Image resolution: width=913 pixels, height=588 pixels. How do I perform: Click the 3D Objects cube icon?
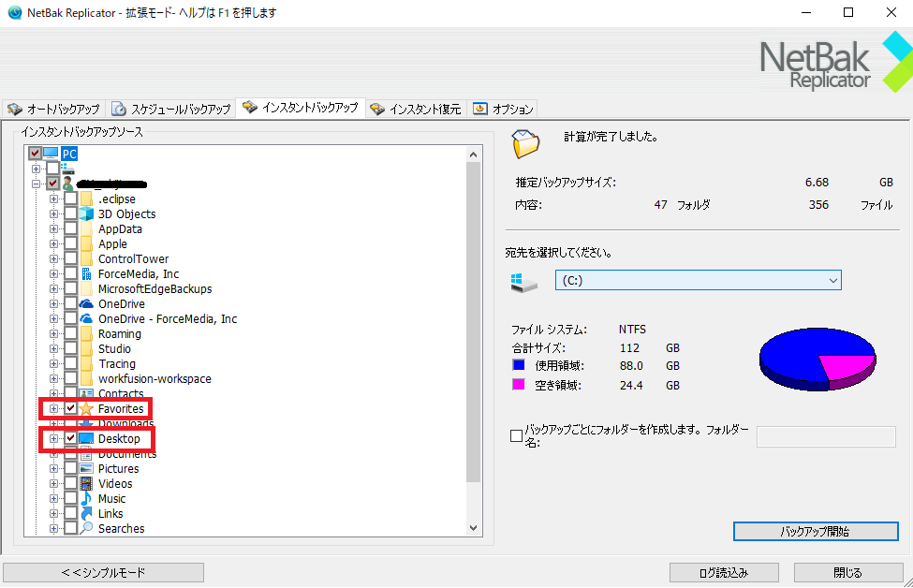click(x=86, y=213)
